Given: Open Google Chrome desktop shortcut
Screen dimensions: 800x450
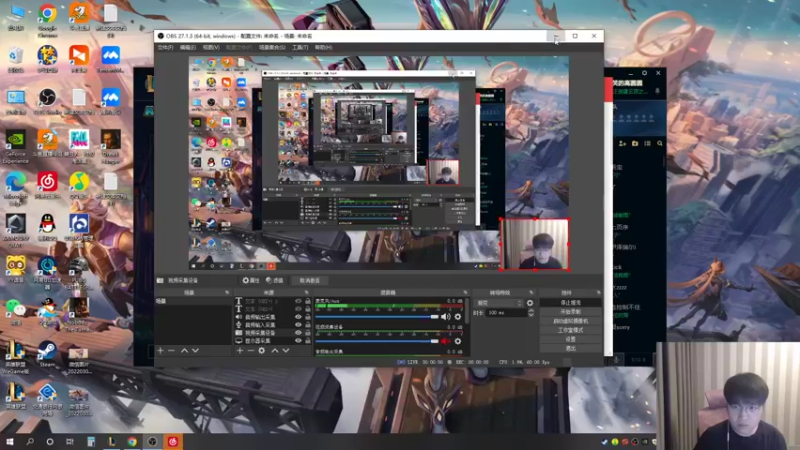Looking at the screenshot, I should coord(47,19).
